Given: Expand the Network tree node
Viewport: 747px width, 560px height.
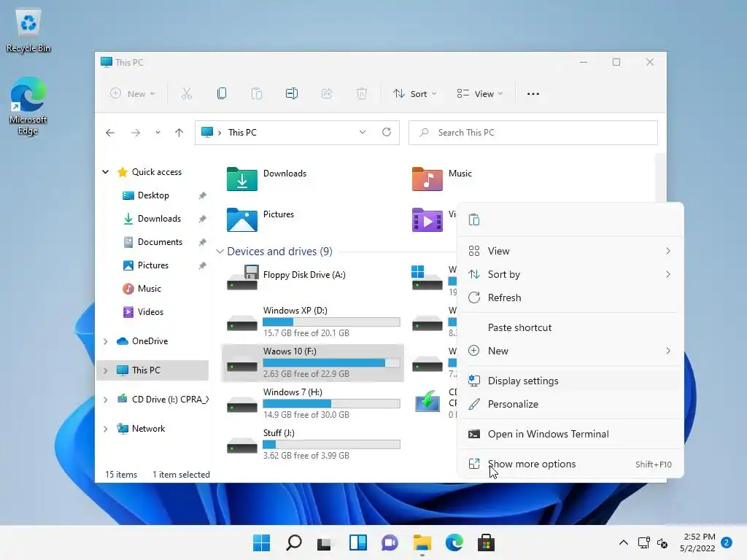Looking at the screenshot, I should pos(105,429).
